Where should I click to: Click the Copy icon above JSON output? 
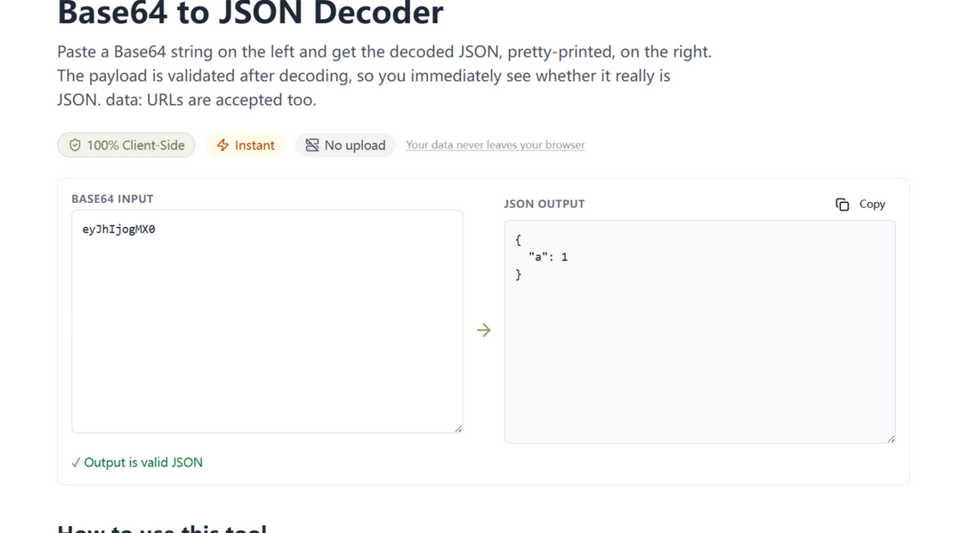pyautogui.click(x=842, y=205)
